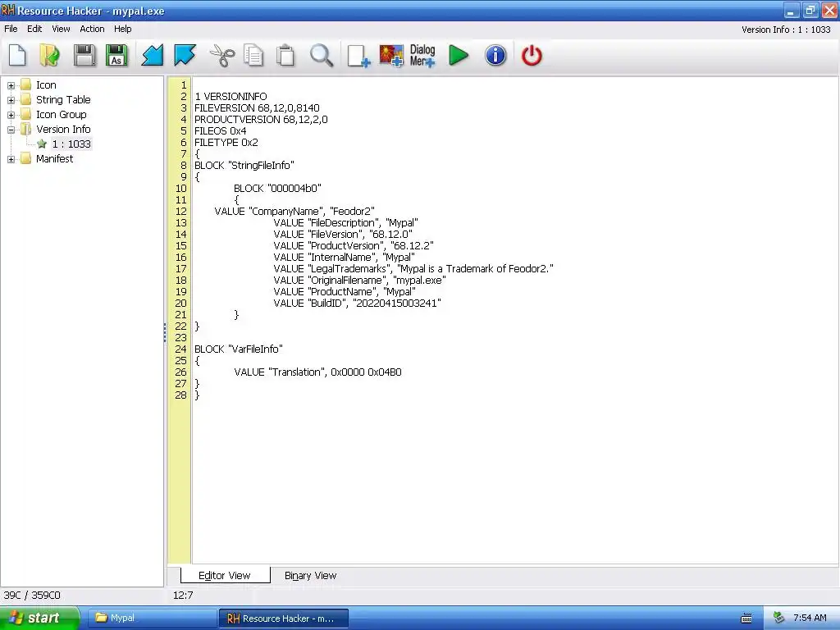The height and width of the screenshot is (630, 840).
Task: Click the OriginalFilename mypal.exe line
Action: click(359, 281)
